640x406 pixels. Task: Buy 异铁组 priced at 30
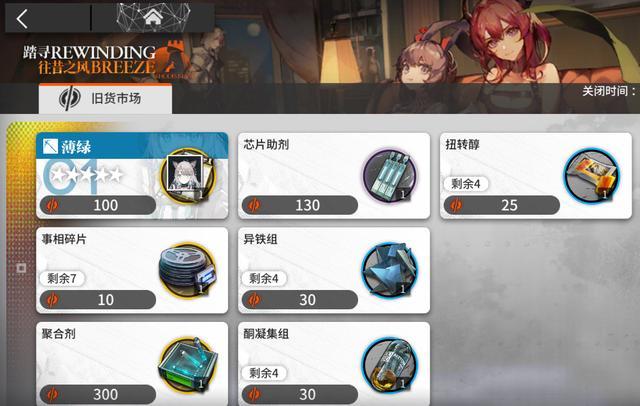click(x=300, y=300)
